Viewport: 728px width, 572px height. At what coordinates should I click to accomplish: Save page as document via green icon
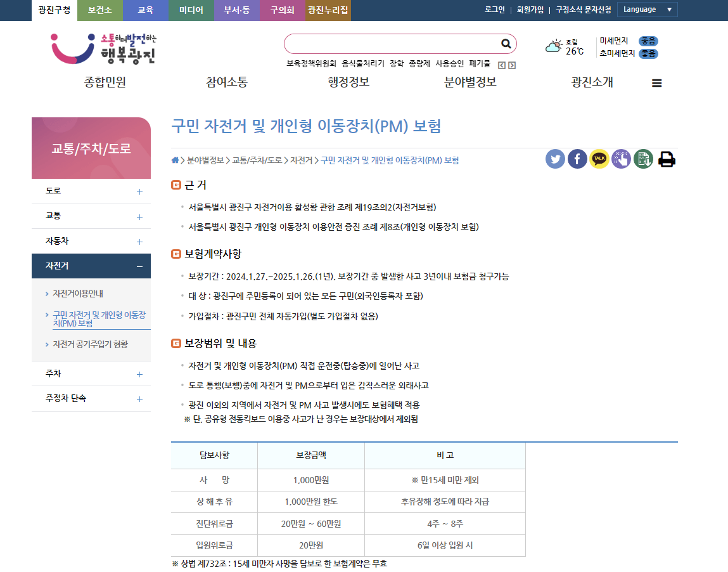click(643, 159)
